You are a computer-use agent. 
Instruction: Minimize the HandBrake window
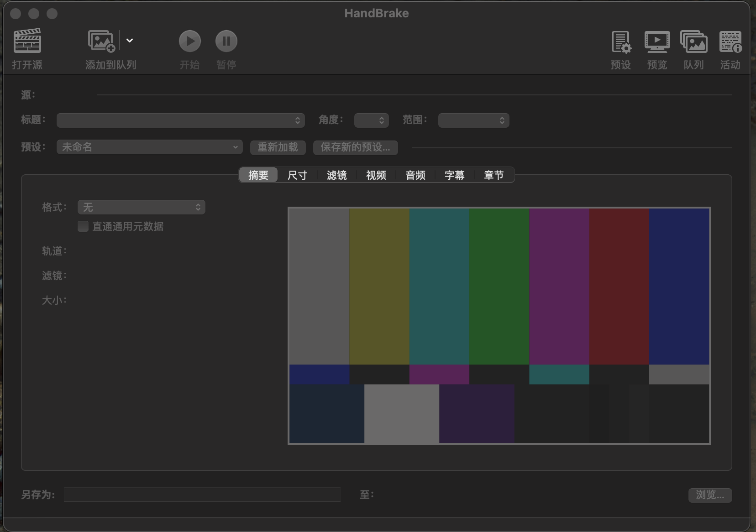click(34, 14)
